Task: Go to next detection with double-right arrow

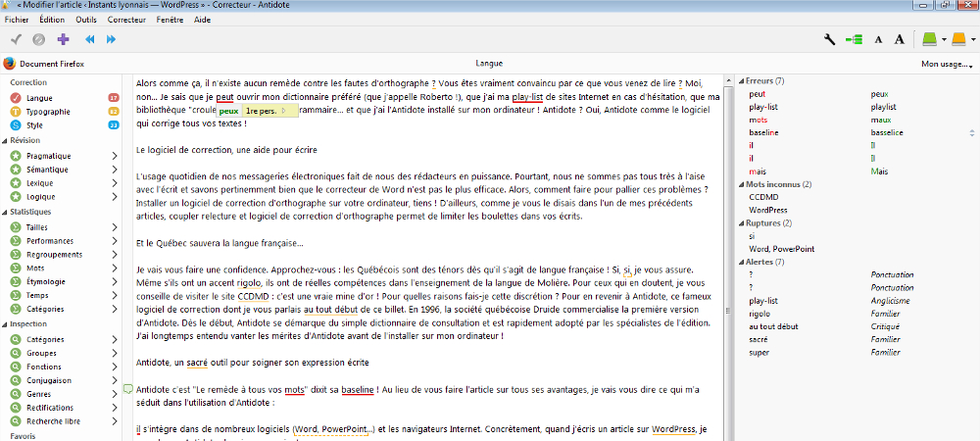Action: 112,39
